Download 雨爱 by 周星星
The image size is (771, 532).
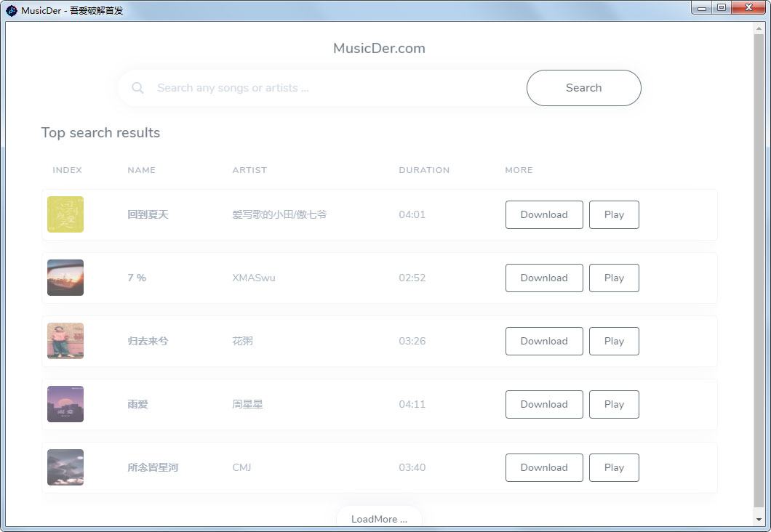(x=544, y=404)
